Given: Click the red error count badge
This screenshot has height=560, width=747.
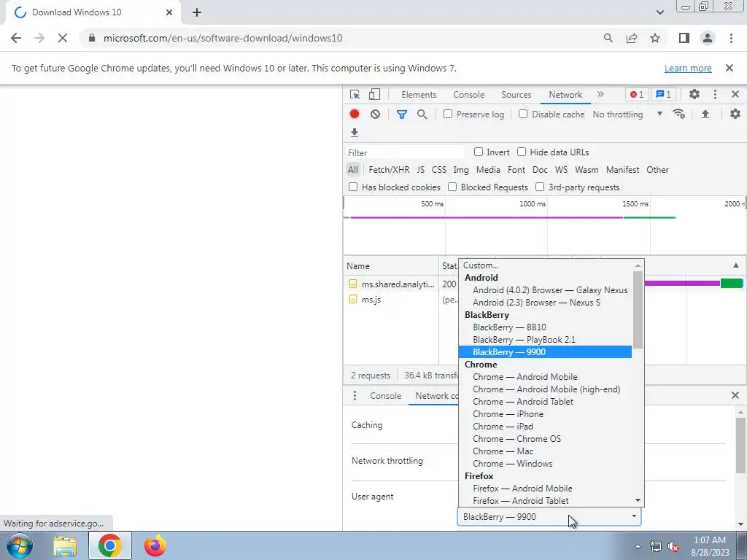Looking at the screenshot, I should pos(637,94).
